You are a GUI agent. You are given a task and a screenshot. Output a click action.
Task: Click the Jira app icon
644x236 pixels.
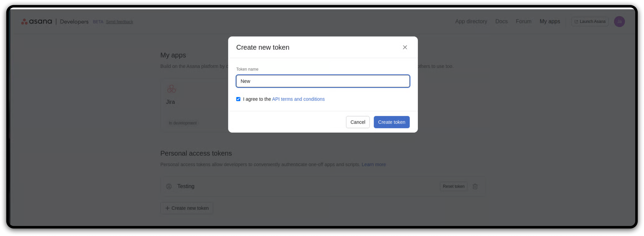171,89
